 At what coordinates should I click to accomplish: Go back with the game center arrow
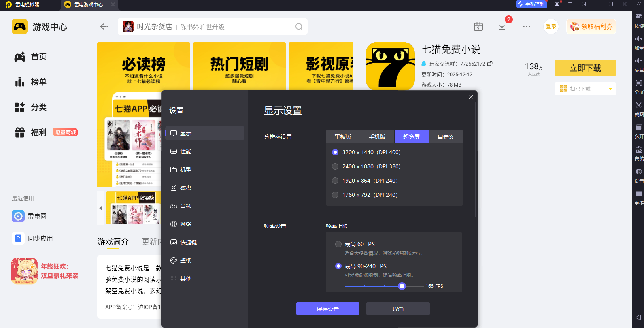tap(104, 26)
